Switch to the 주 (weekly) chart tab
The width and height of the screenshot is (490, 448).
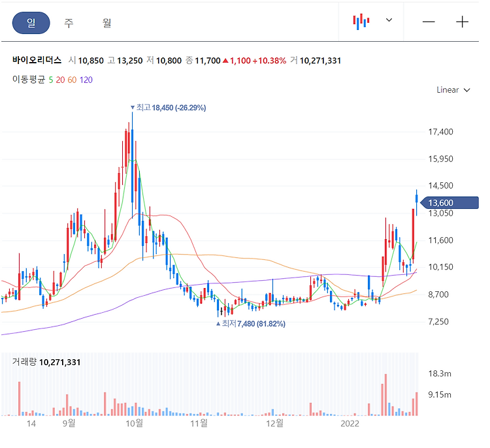(69, 23)
